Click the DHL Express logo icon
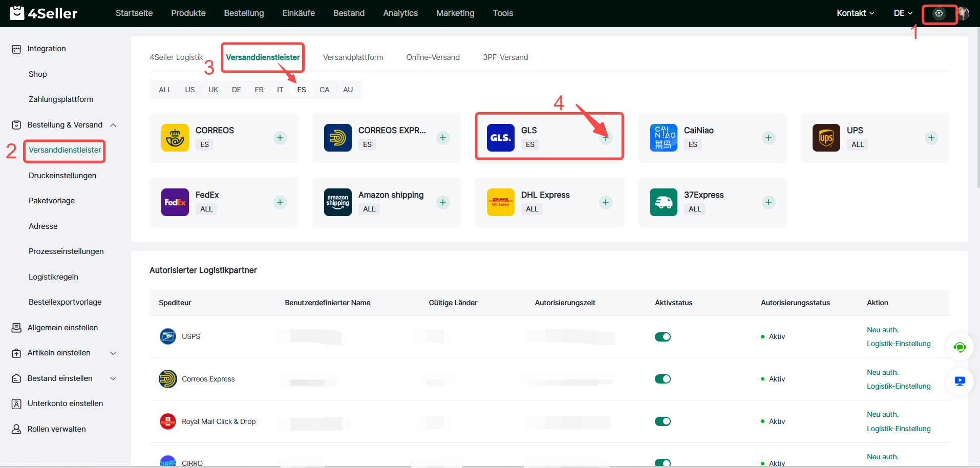 (x=500, y=202)
